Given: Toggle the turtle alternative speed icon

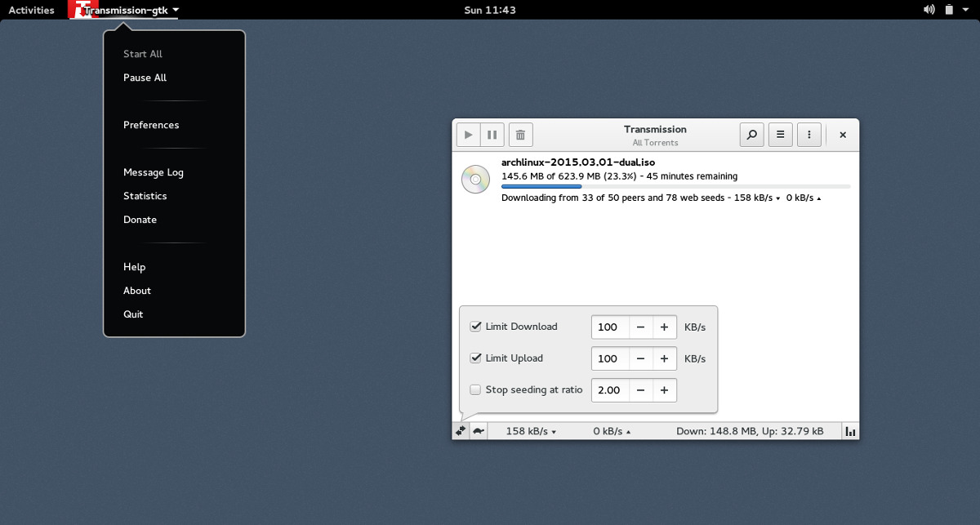Looking at the screenshot, I should [x=479, y=431].
